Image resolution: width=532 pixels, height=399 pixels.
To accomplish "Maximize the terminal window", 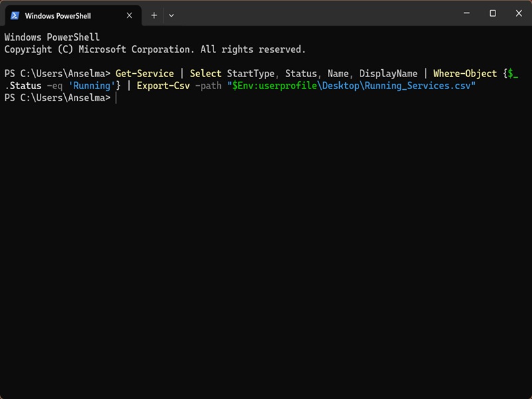I will click(x=493, y=13).
